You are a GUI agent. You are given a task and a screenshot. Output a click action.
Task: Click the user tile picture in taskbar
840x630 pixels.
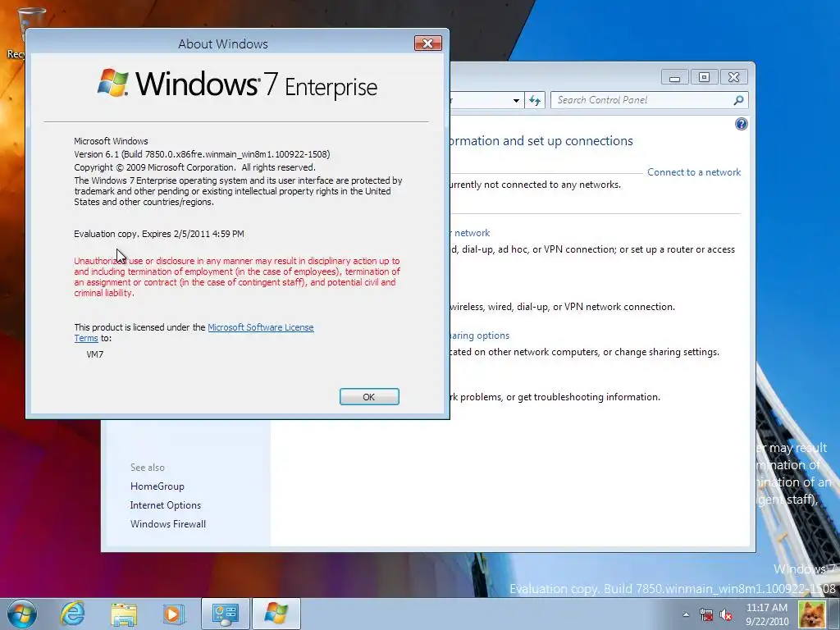812,614
